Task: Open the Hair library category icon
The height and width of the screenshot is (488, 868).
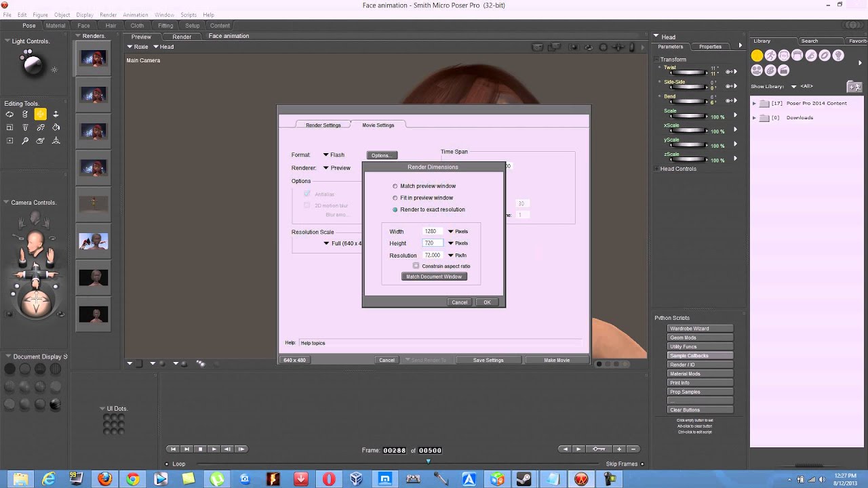Action: [x=797, y=56]
